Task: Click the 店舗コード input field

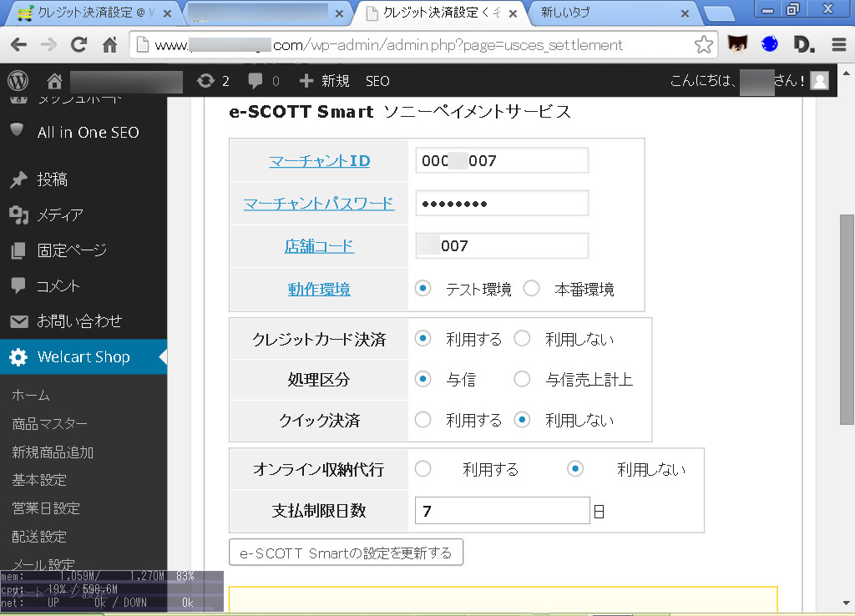Action: click(502, 245)
